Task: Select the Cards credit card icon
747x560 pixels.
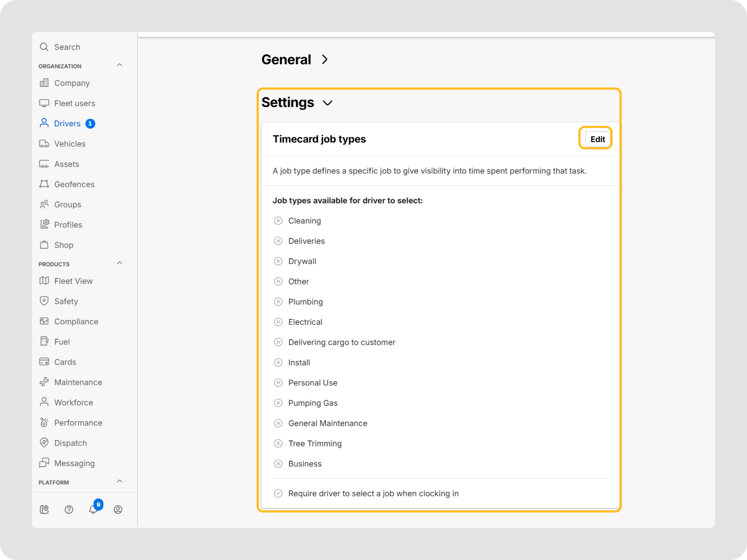Action: pyautogui.click(x=44, y=362)
